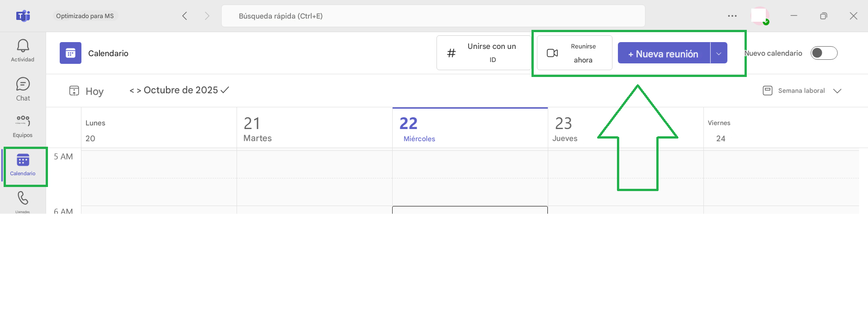Go to previous week with < arrow
This screenshot has height=326, width=868.
(132, 91)
